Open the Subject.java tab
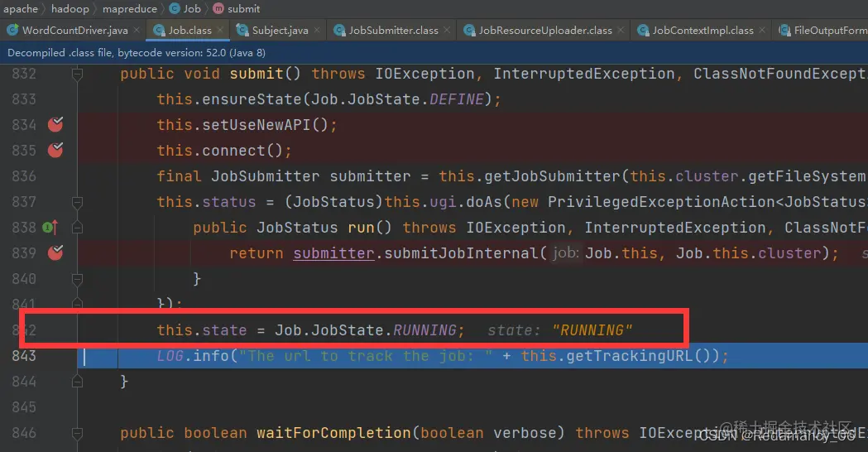868x452 pixels. pyautogui.click(x=281, y=31)
